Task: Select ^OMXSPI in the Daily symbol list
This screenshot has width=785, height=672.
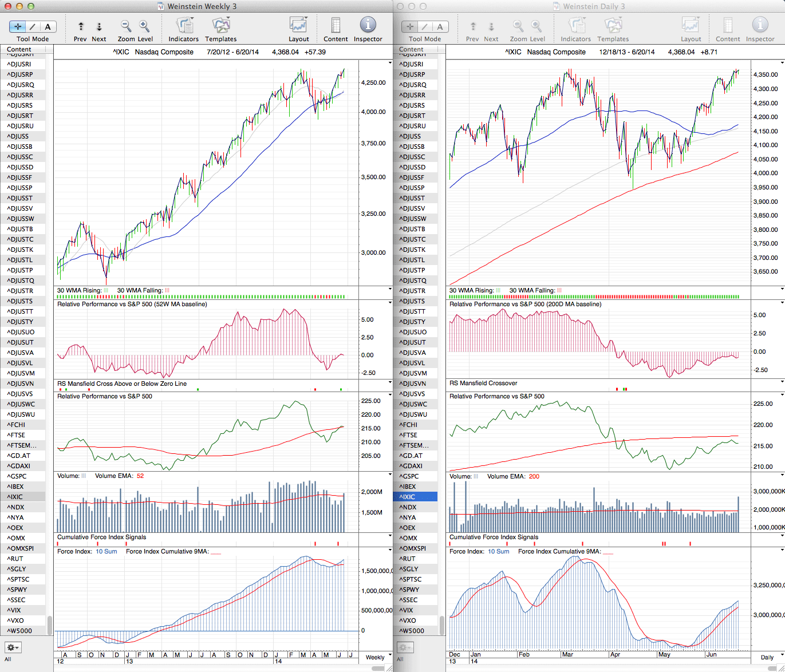Action: coord(415,548)
